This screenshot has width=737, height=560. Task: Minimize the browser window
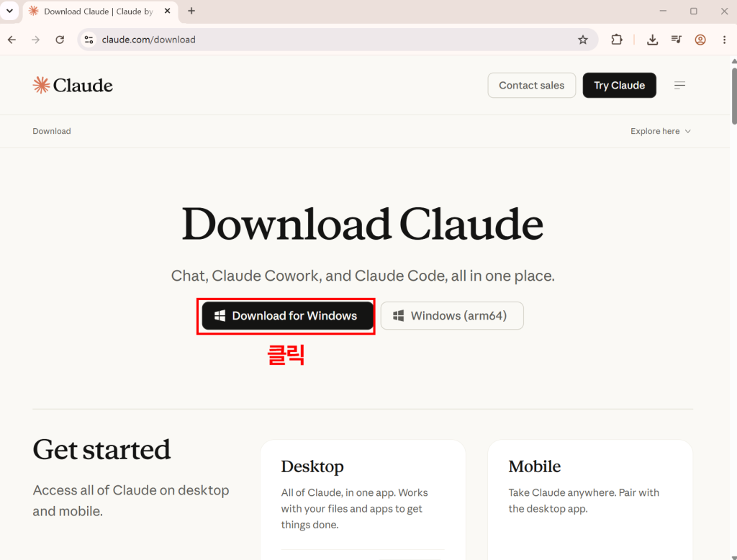pyautogui.click(x=663, y=11)
